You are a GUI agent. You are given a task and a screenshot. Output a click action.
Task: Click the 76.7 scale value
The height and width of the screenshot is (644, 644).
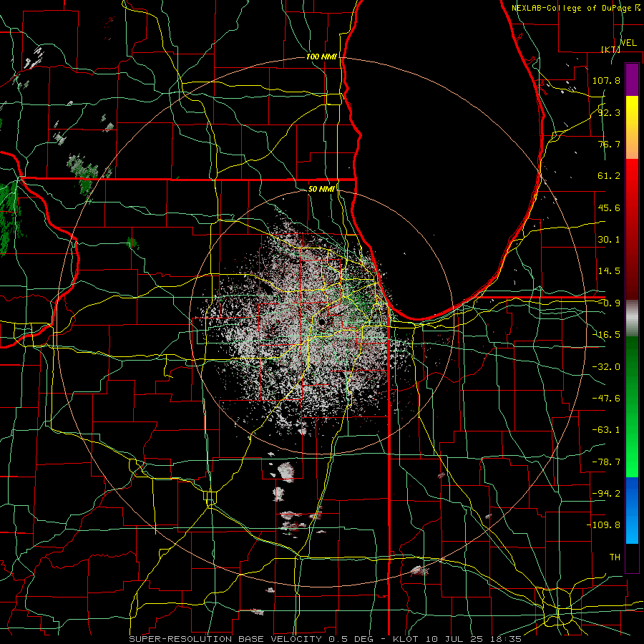609,144
